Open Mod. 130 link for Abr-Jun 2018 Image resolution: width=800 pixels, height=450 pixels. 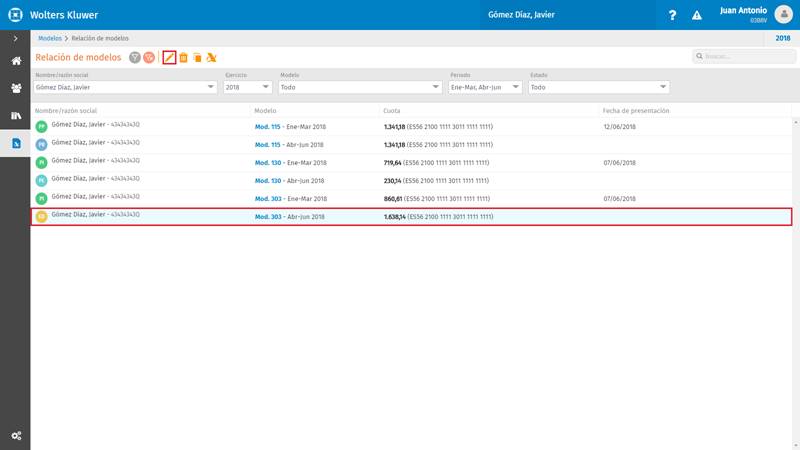[x=268, y=181]
